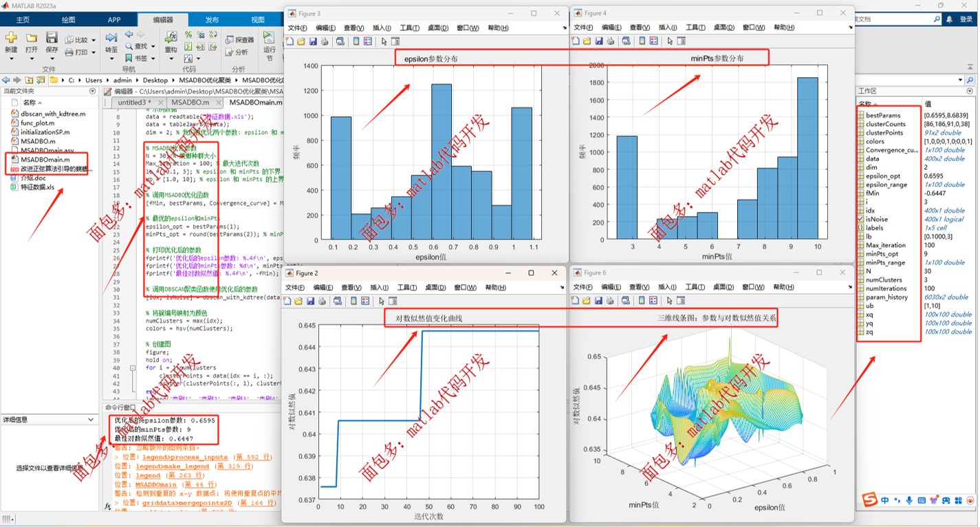Click Open Property Inspector icon in Figure 4

[x=682, y=41]
